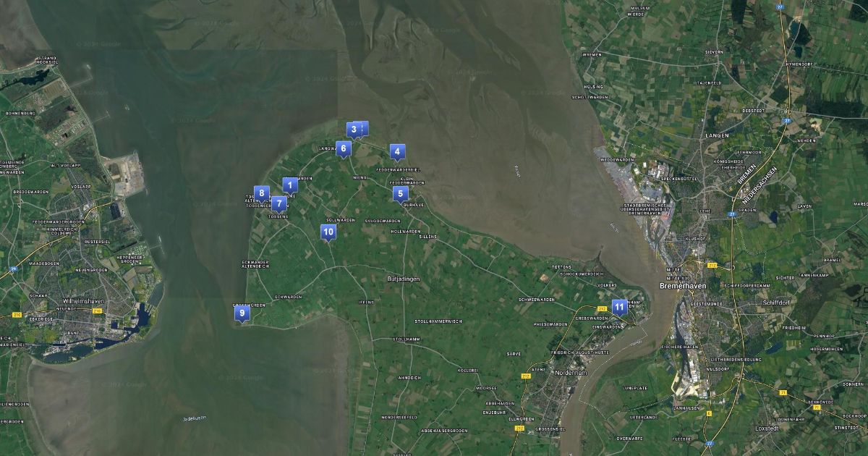The image size is (868, 456).
Task: Open map marker number 10
Action: pyautogui.click(x=328, y=232)
